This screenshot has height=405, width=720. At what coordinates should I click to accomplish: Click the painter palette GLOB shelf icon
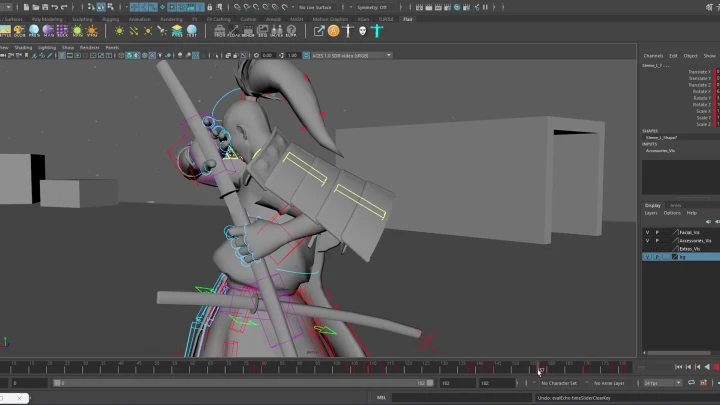19,31
